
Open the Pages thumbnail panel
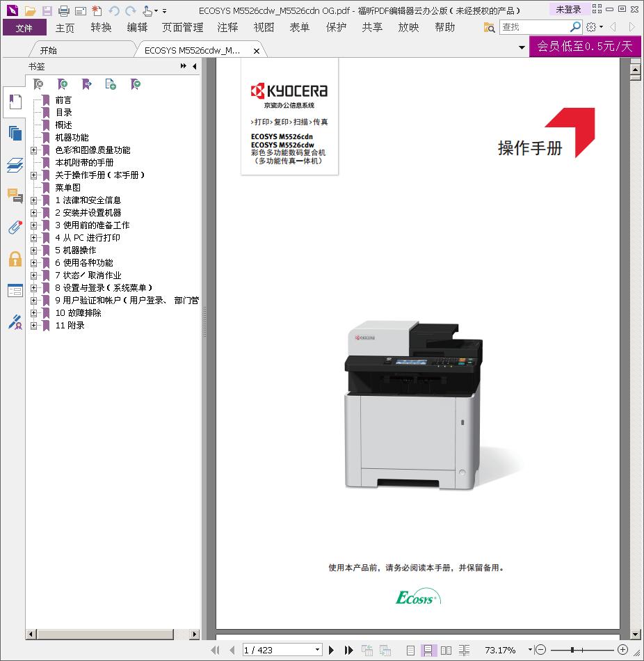point(15,133)
